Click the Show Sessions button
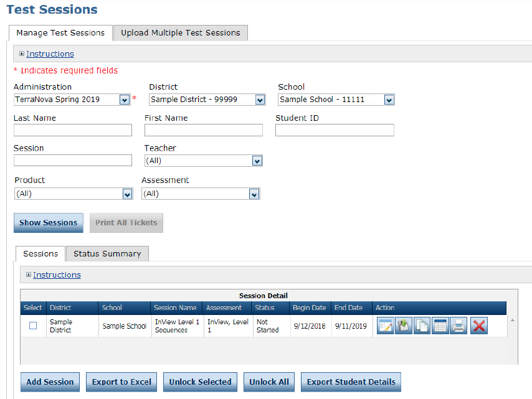 pyautogui.click(x=48, y=222)
